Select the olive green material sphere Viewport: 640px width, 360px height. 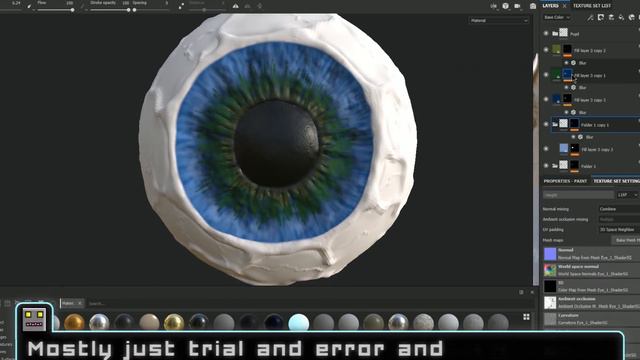click(373, 322)
